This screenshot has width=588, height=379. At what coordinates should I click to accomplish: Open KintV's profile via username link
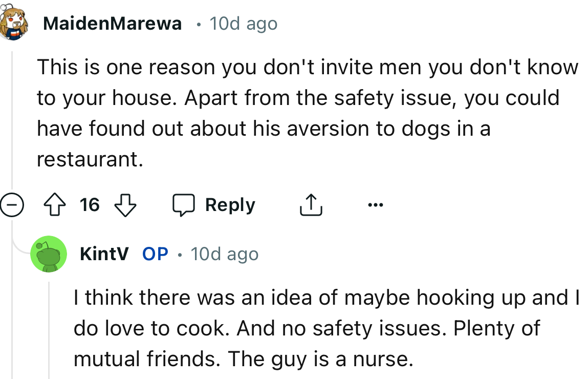[x=104, y=253]
